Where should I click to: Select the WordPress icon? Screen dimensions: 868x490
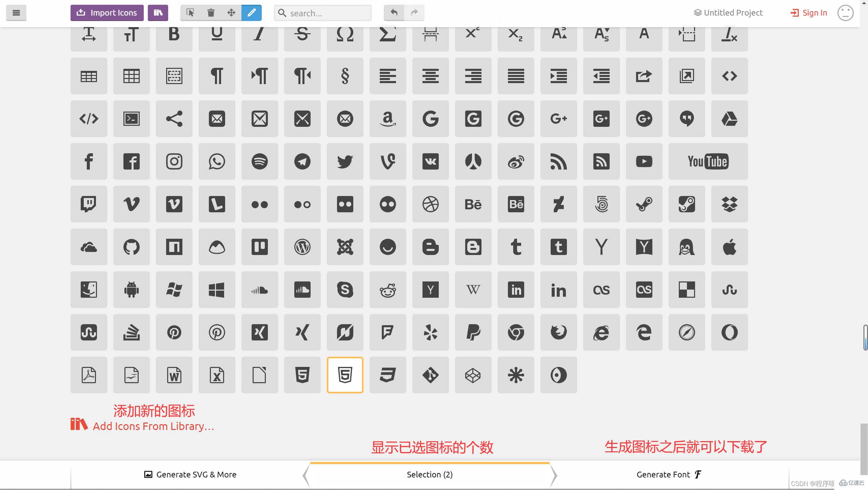click(302, 246)
